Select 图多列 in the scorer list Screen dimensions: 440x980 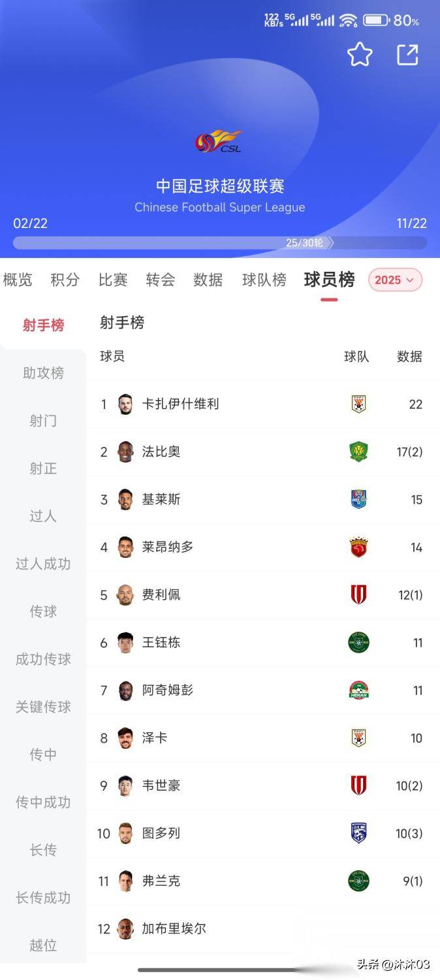click(160, 833)
